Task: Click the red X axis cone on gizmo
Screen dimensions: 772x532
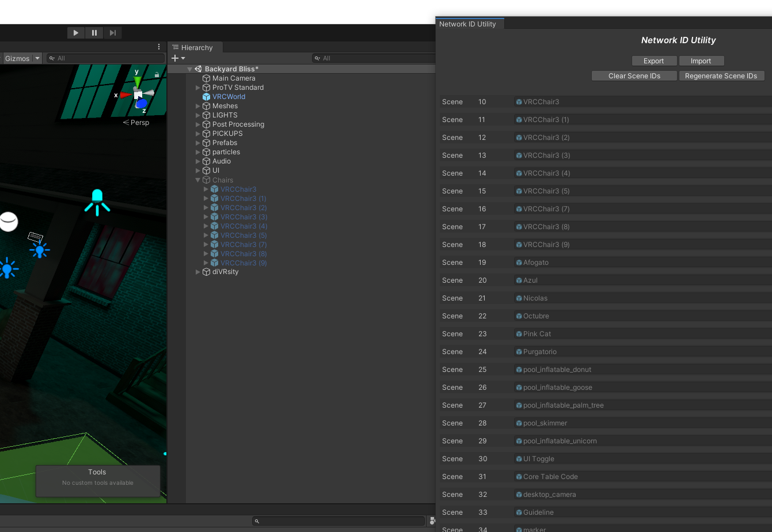Action: [125, 95]
